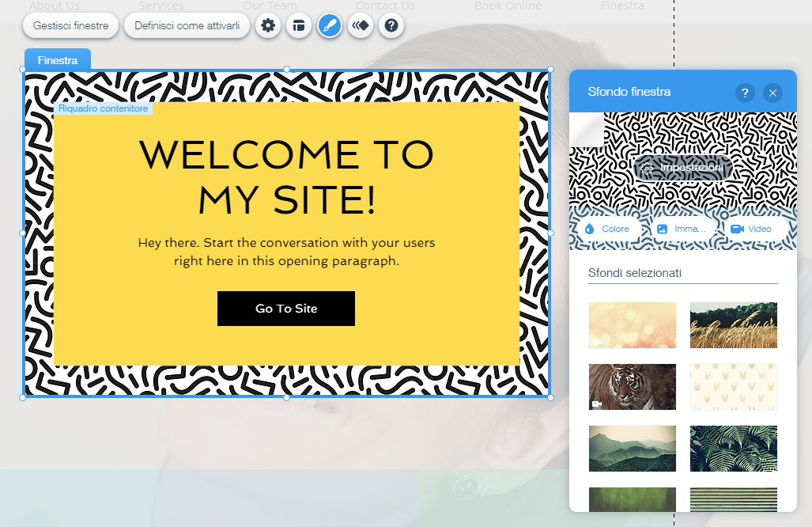Open the animation diamond icon

[361, 25]
